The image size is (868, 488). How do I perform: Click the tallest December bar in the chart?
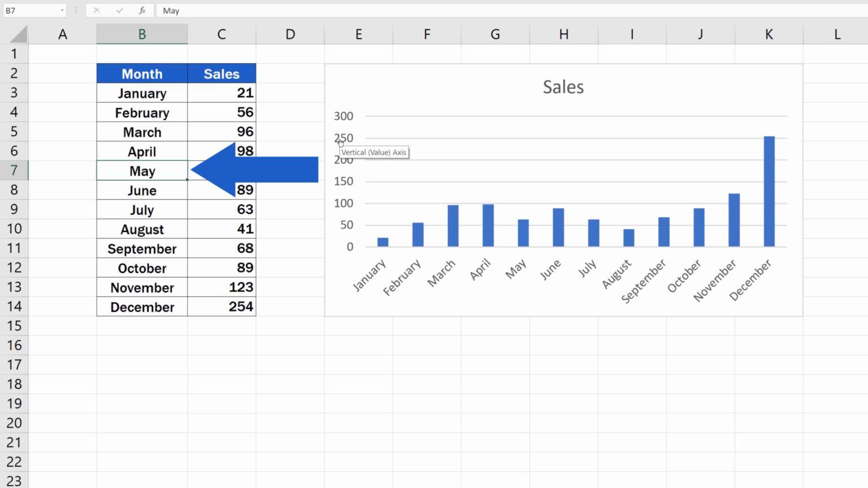point(769,192)
